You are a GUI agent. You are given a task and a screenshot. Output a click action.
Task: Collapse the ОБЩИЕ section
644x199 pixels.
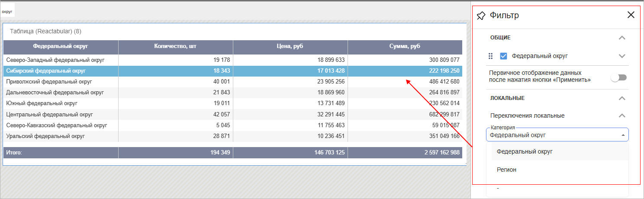pos(622,38)
